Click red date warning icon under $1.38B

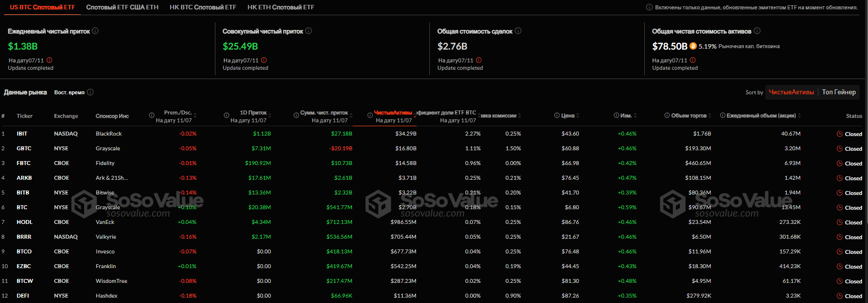tap(50, 60)
